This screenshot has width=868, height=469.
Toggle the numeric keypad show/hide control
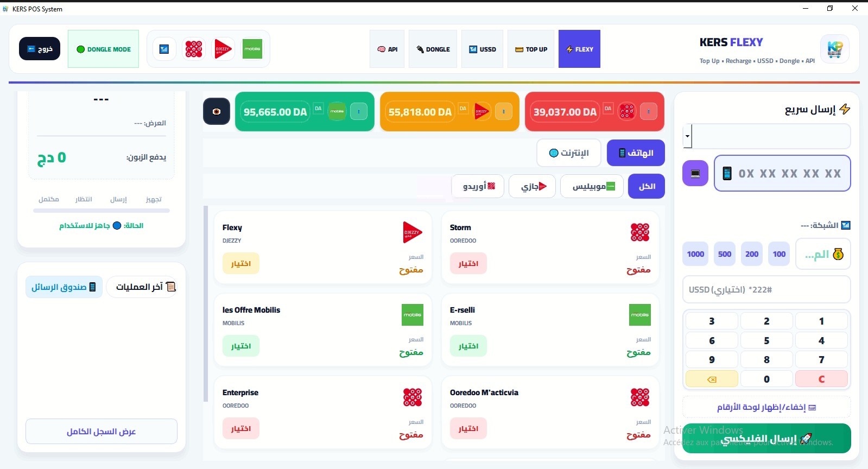[766, 407]
